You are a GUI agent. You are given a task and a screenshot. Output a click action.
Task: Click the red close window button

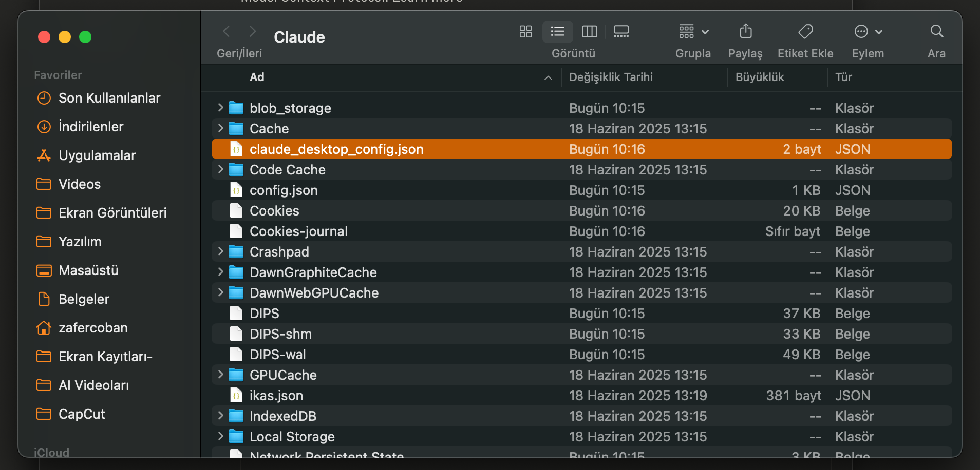click(x=44, y=37)
